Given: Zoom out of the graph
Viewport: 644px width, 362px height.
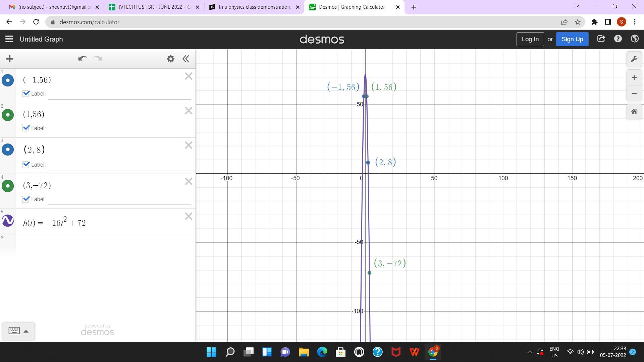Looking at the screenshot, I should point(634,94).
